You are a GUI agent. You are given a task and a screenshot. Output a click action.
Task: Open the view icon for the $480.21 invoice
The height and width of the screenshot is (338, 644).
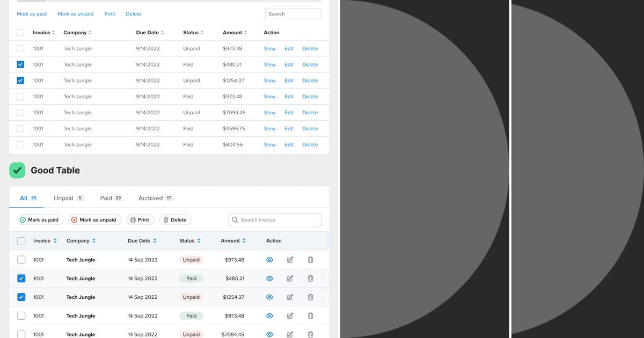[x=269, y=278]
